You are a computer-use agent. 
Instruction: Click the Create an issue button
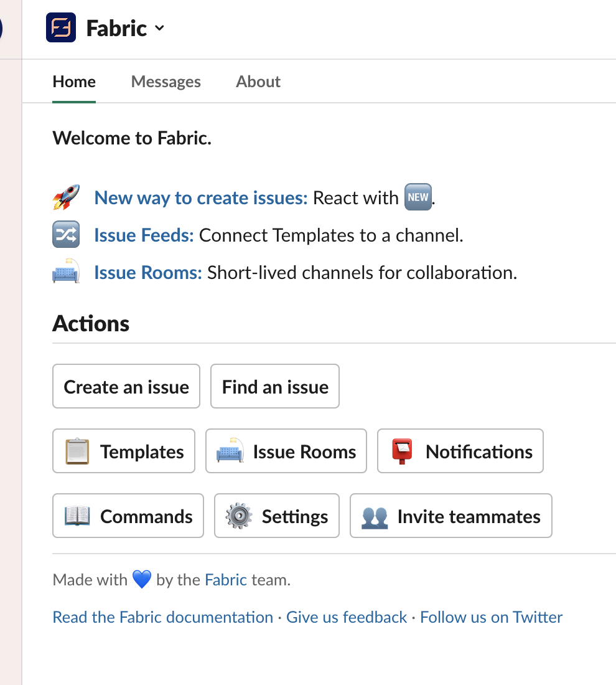click(126, 386)
